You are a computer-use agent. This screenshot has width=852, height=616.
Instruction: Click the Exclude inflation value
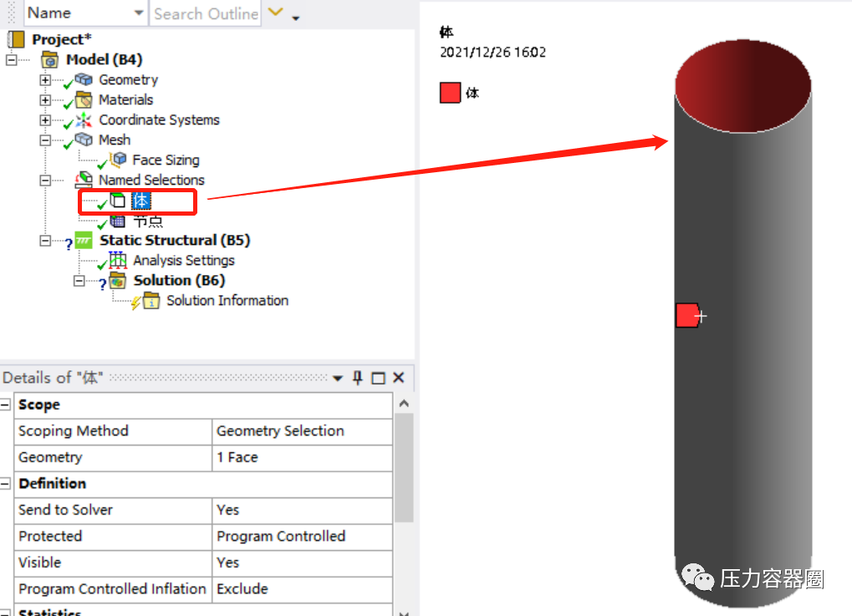pos(302,589)
